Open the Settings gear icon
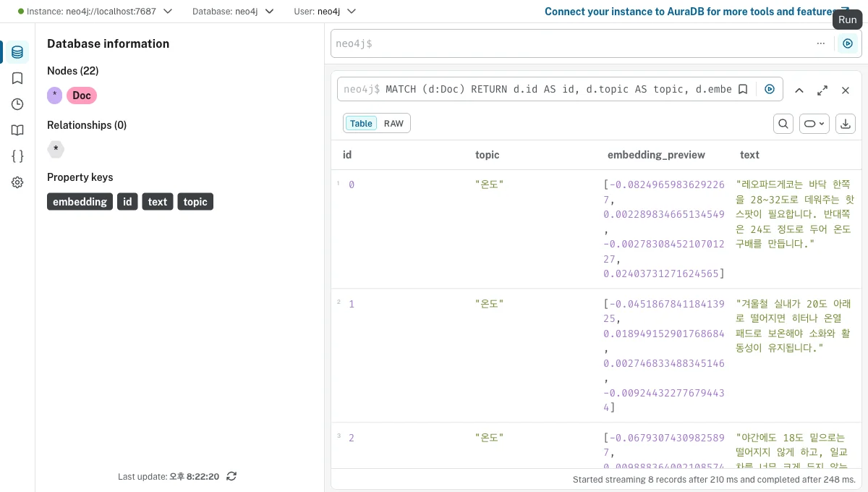 pos(17,182)
